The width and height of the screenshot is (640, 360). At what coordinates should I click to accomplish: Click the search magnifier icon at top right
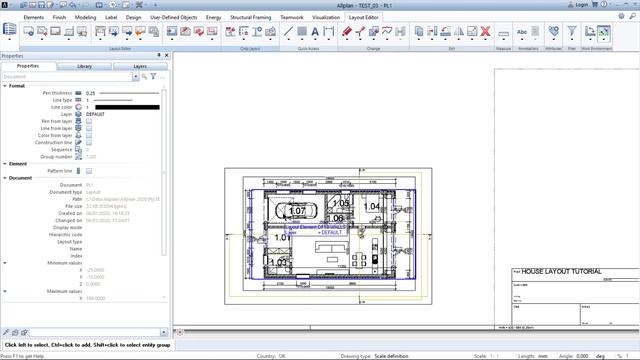(x=633, y=16)
